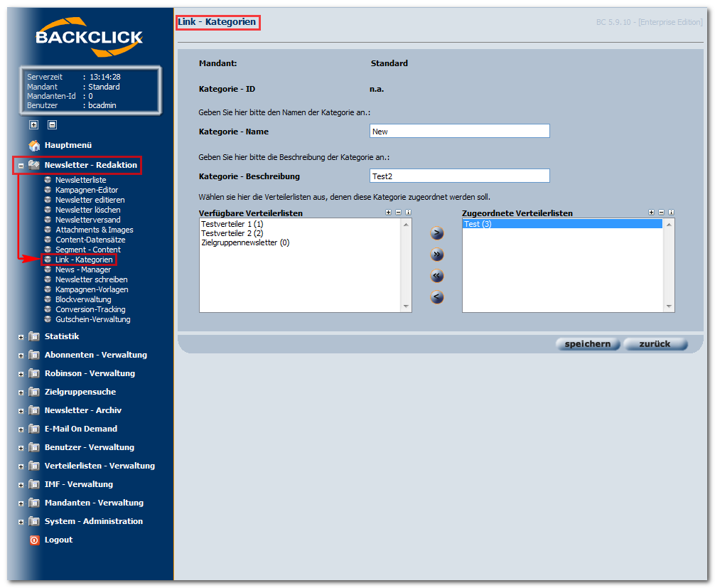The height and width of the screenshot is (588, 715).
Task: Click the info icon above Verfügbare Verteilerlisten
Action: point(408,212)
